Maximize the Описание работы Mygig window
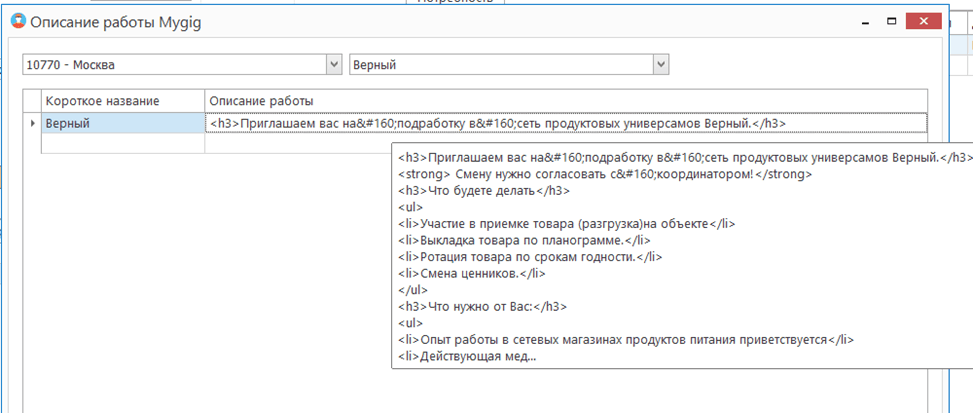 coord(892,22)
